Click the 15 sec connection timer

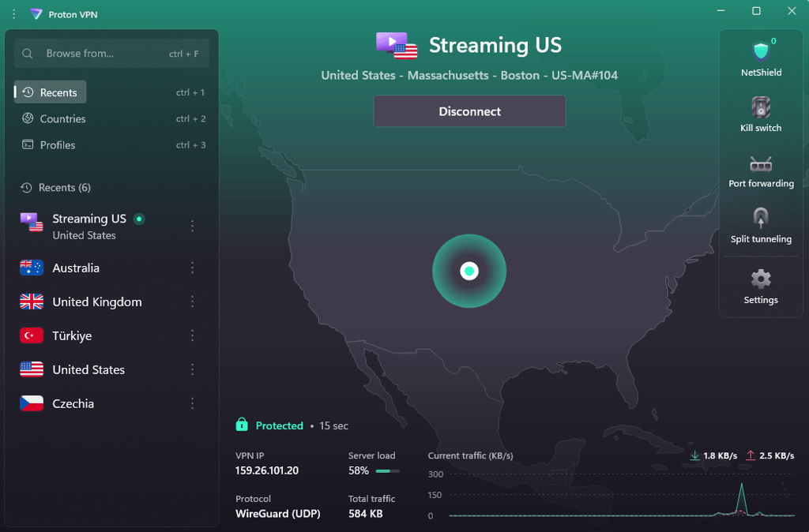click(333, 425)
